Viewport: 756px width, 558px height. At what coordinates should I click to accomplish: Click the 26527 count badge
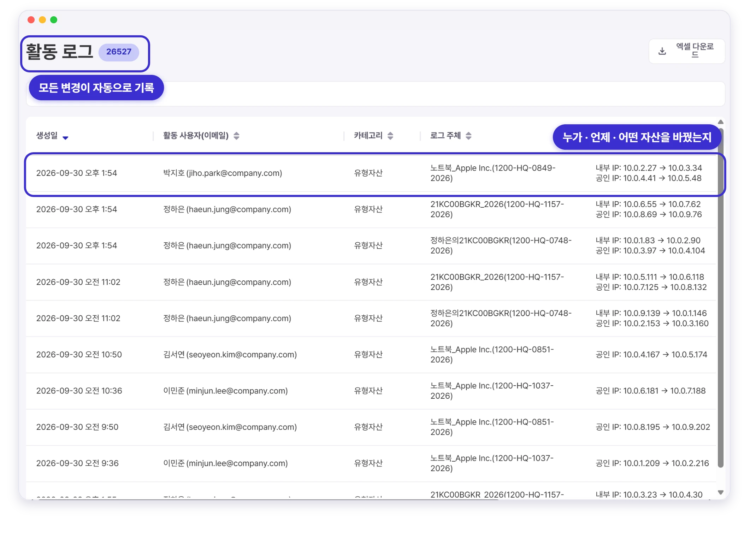click(x=119, y=52)
